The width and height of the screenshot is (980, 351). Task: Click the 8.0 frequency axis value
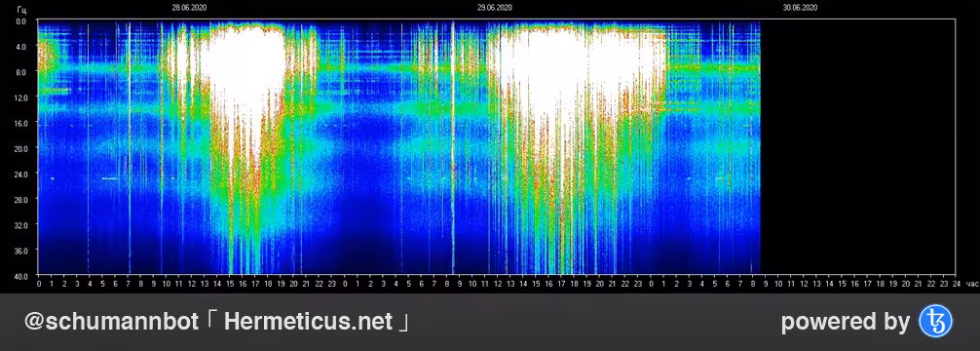pyautogui.click(x=21, y=72)
